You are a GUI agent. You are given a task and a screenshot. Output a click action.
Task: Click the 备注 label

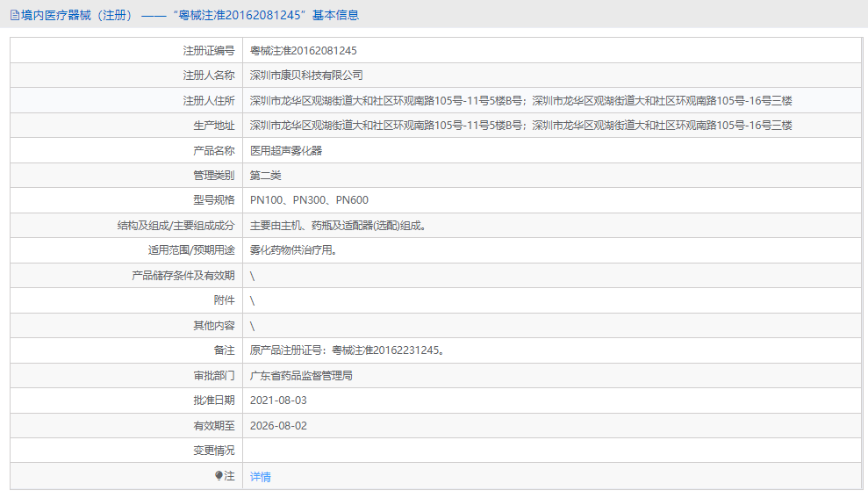pyautogui.click(x=224, y=350)
